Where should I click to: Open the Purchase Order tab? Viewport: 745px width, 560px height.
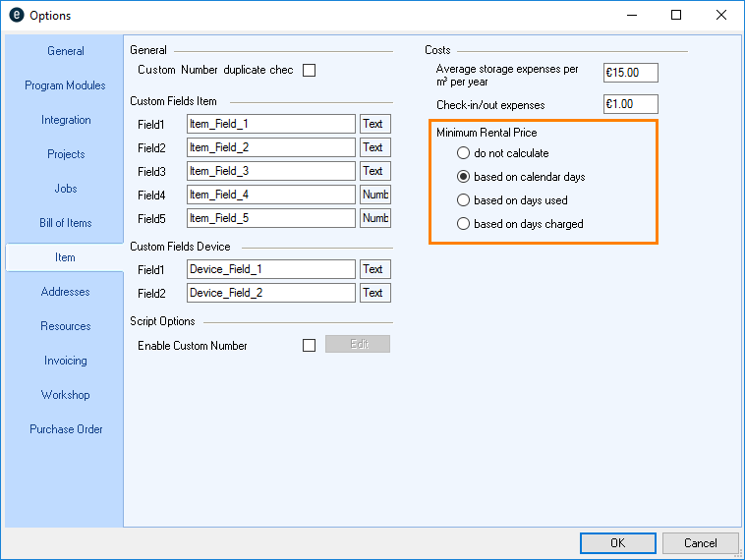click(66, 429)
